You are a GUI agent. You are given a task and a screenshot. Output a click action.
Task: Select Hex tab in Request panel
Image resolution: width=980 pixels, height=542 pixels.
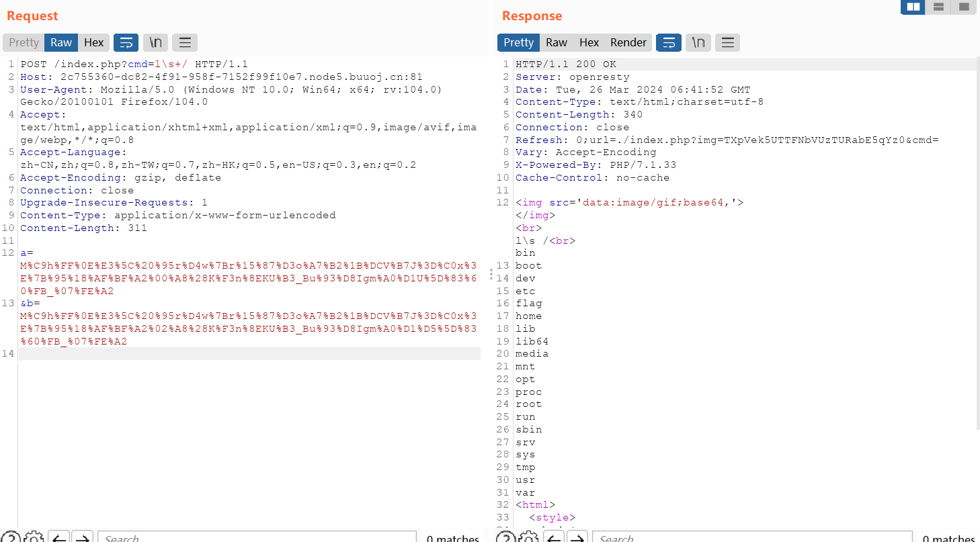(x=94, y=42)
